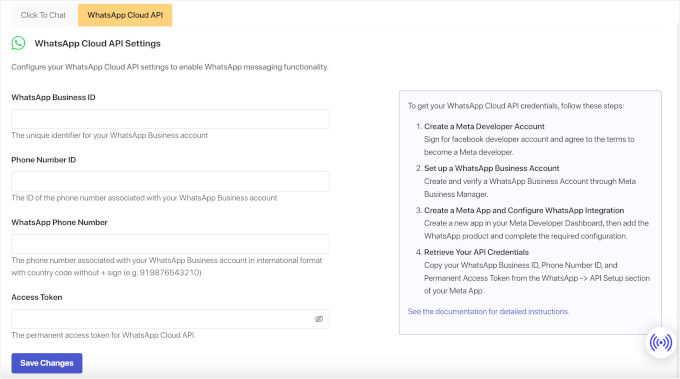
Task: Click the 'Access Token' field label
Action: coord(37,297)
